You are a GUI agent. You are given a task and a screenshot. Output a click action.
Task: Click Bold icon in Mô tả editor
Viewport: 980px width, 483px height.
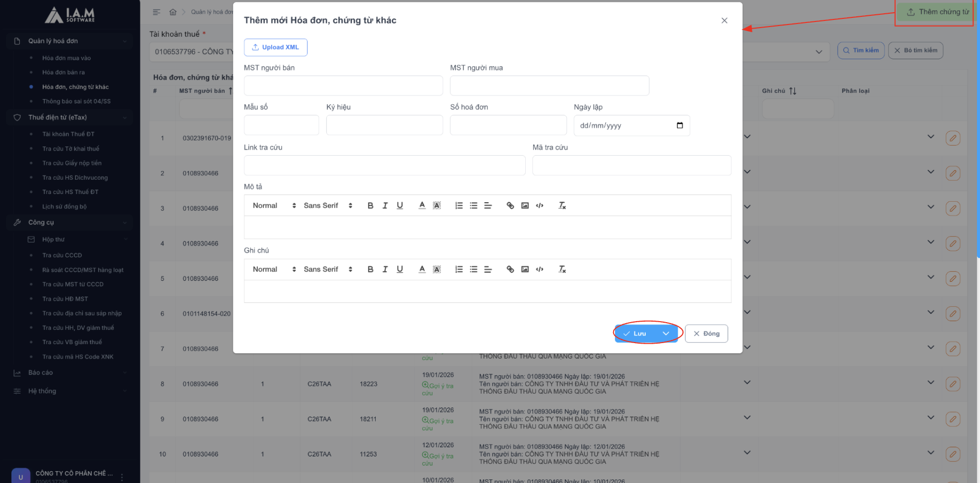pos(371,206)
